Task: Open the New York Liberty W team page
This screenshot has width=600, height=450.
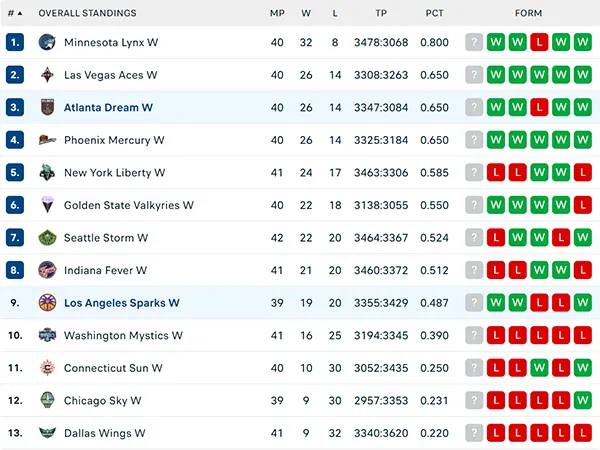Action: coord(114,173)
